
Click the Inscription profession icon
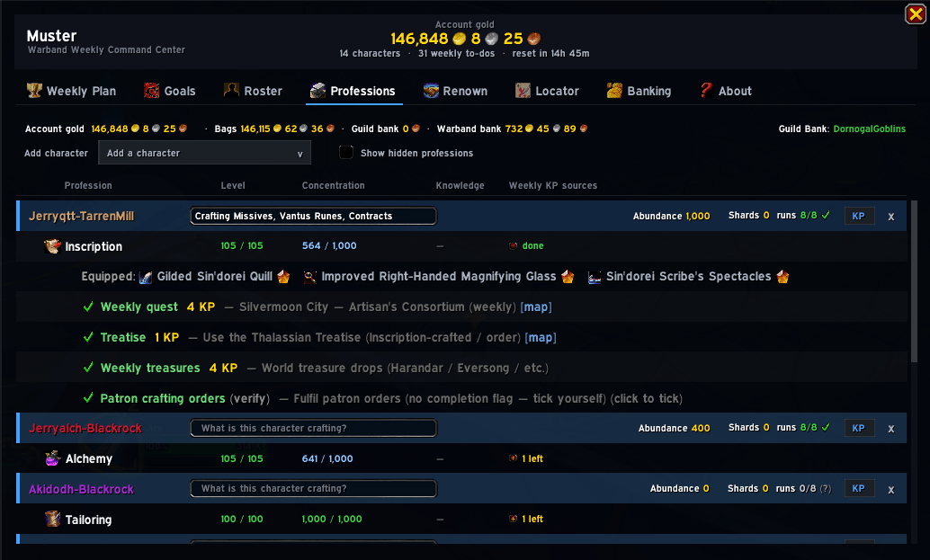tap(52, 246)
